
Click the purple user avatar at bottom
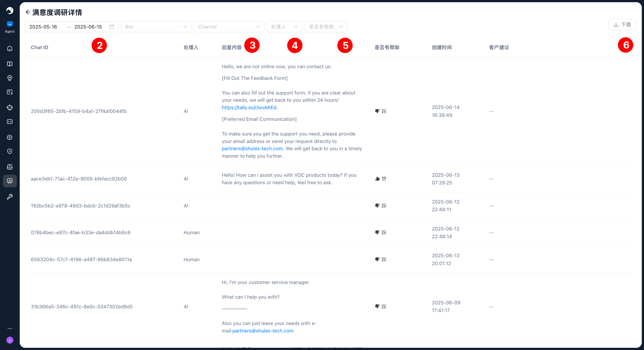10,340
